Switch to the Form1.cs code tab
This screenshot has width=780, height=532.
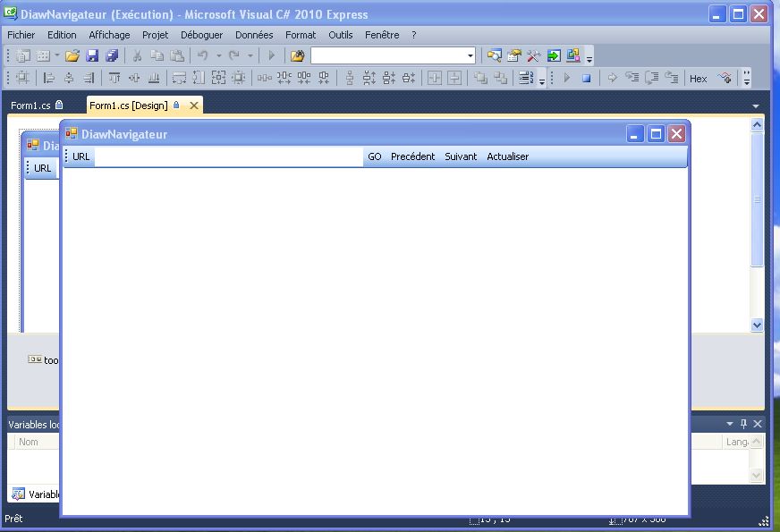pos(37,106)
